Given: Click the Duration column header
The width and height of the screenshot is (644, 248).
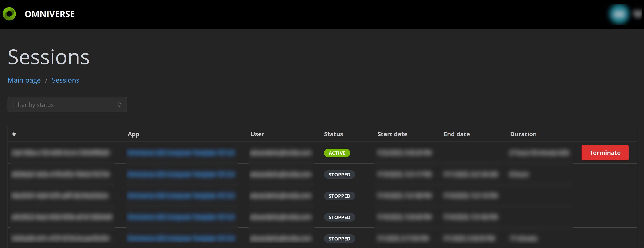Looking at the screenshot, I should pos(523,134).
